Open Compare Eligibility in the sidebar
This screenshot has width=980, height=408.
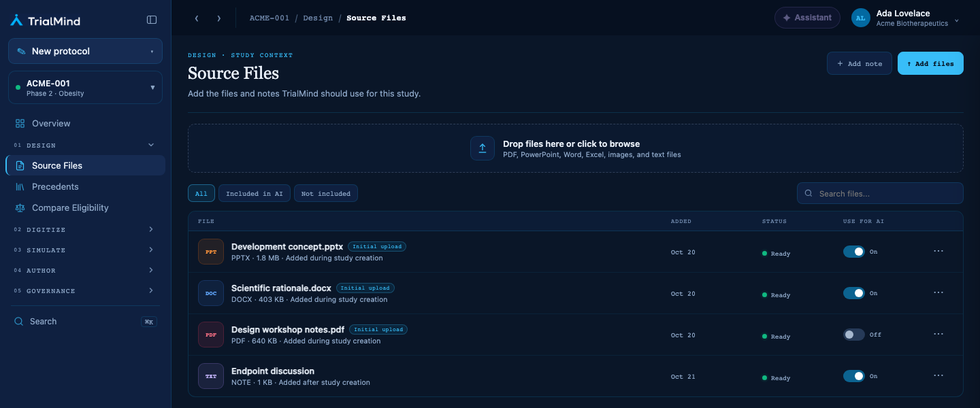(85, 208)
